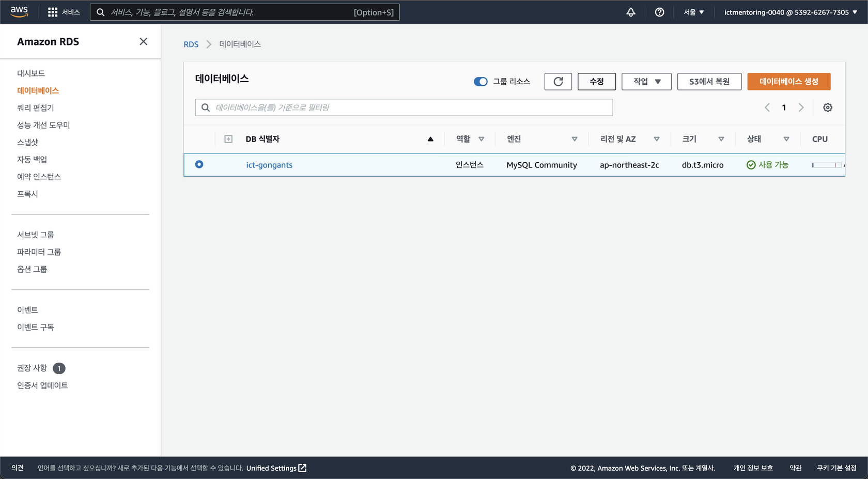The width and height of the screenshot is (868, 479).
Task: Select the ict-gongants radio button
Action: point(199,164)
